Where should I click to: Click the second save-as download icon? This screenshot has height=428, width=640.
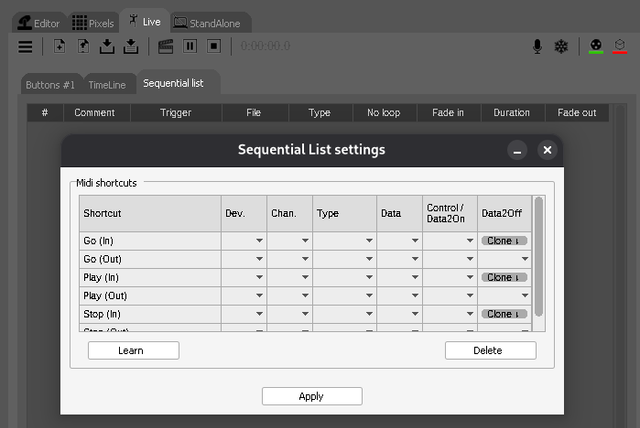click(x=131, y=46)
